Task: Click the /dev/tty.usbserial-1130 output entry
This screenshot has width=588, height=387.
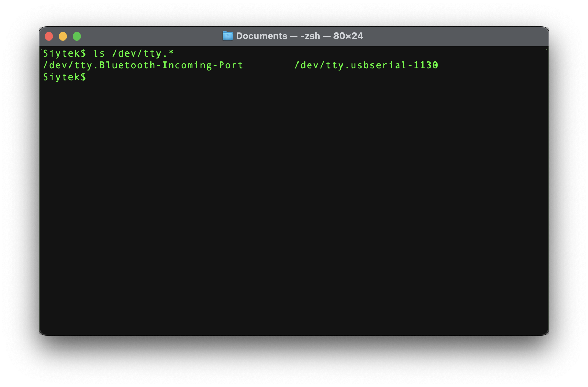Action: [366, 65]
